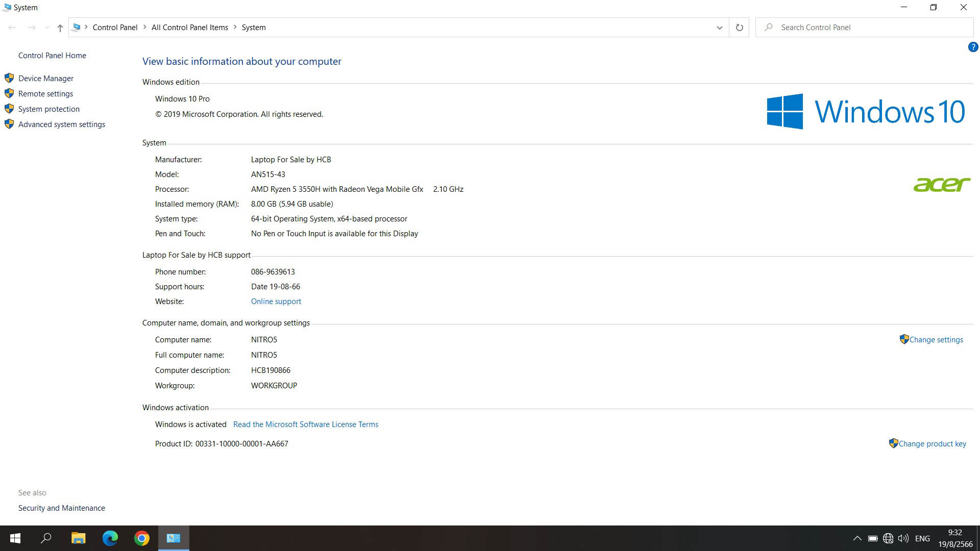Click All Control Panel Items breadcrumb
Viewport: 980px width, 551px height.
click(190, 28)
